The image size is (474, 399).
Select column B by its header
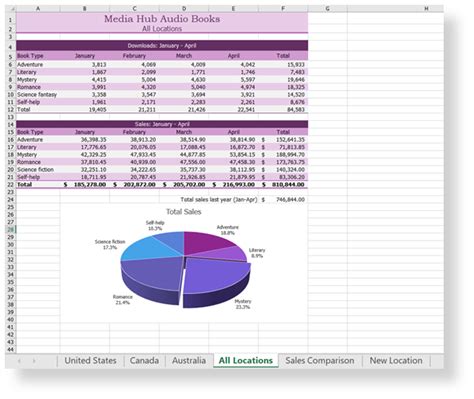[85, 9]
